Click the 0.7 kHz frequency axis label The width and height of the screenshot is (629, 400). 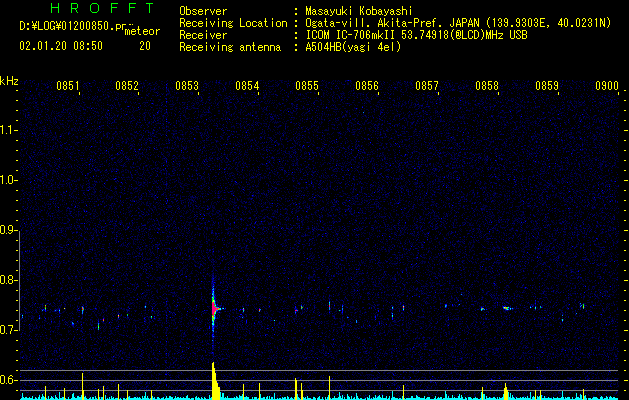8,330
